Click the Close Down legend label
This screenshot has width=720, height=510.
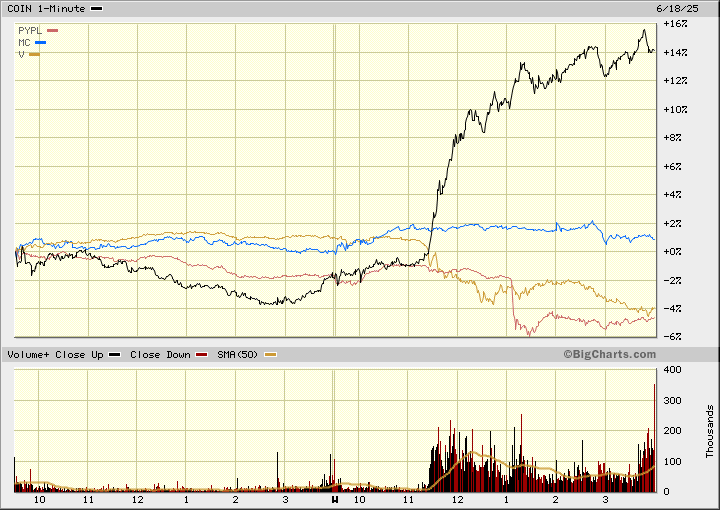pos(160,355)
